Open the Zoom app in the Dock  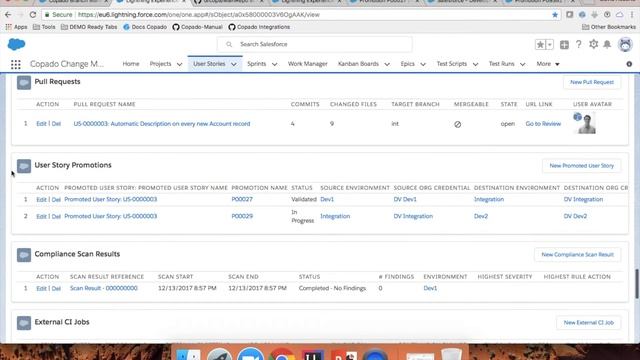pos(250,354)
